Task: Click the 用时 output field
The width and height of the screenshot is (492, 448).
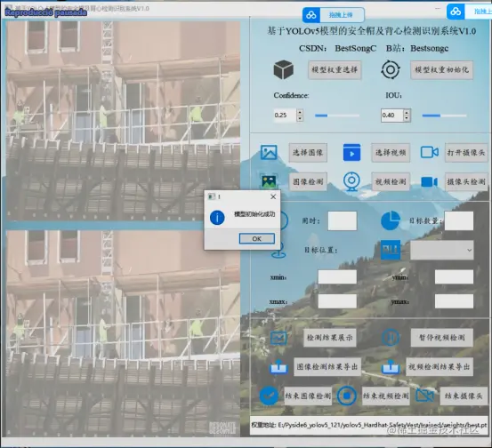Action: pos(342,220)
